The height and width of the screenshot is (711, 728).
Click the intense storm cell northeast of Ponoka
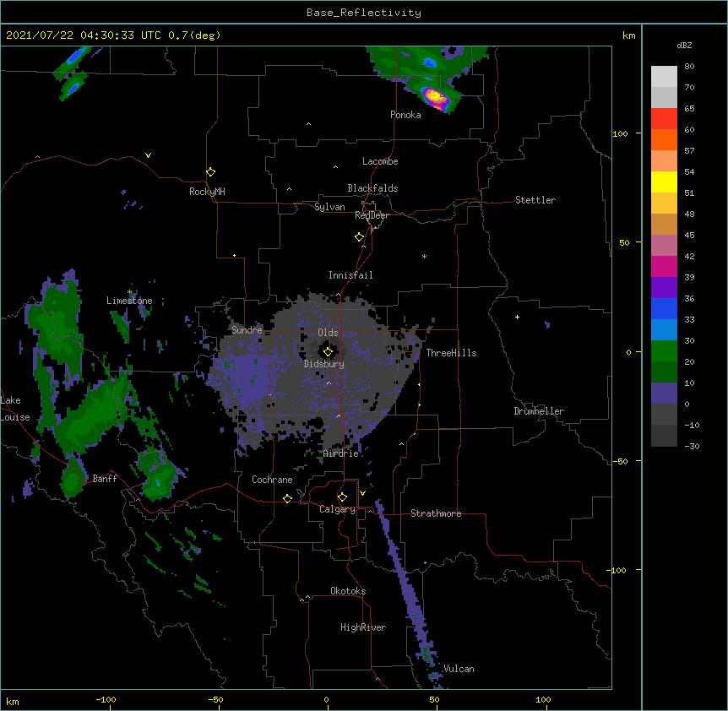click(x=436, y=98)
